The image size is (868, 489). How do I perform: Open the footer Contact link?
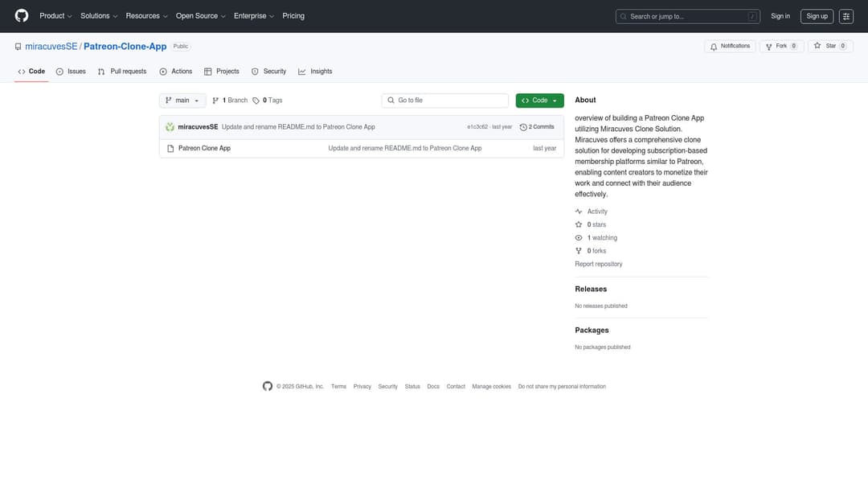click(456, 387)
